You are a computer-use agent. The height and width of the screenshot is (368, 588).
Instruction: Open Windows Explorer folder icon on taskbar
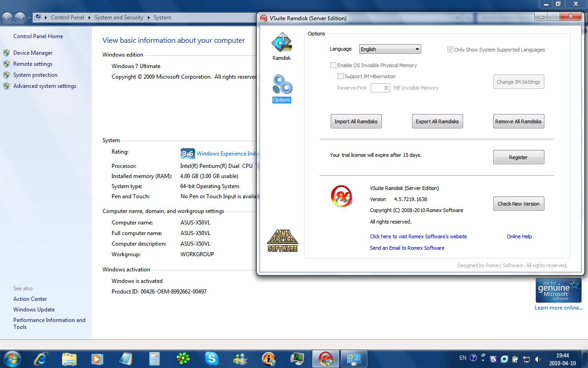(x=69, y=359)
